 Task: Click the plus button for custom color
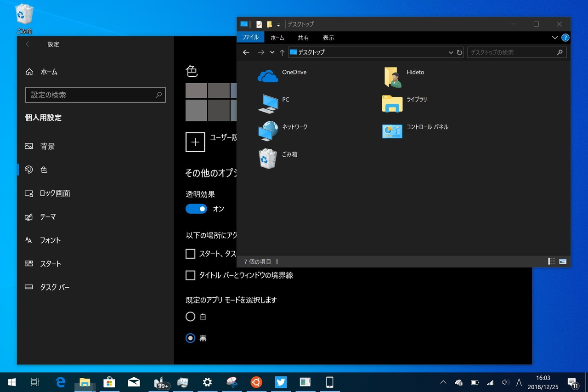click(195, 142)
